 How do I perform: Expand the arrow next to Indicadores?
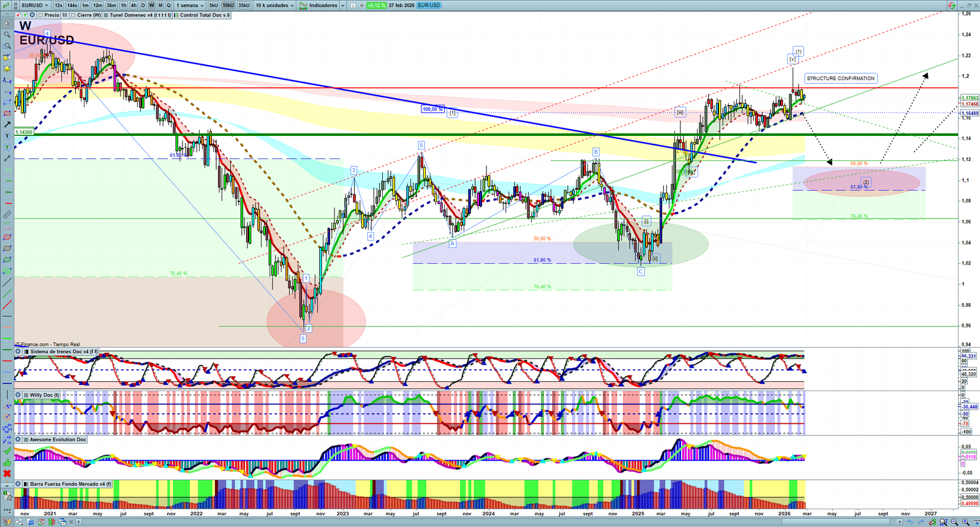point(342,5)
